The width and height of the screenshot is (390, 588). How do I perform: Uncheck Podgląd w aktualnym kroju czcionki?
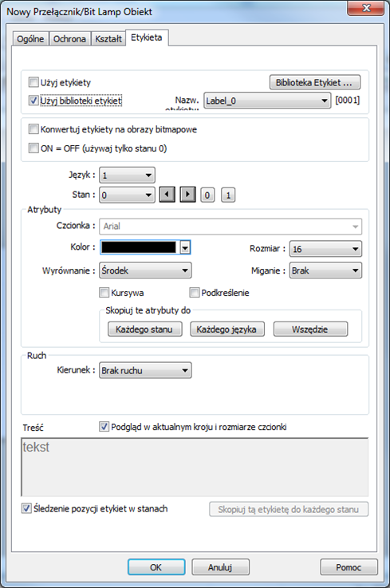[104, 426]
